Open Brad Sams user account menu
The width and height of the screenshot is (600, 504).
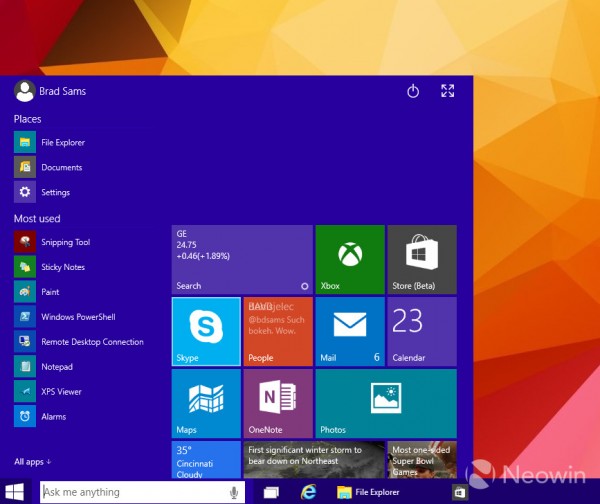click(x=50, y=92)
